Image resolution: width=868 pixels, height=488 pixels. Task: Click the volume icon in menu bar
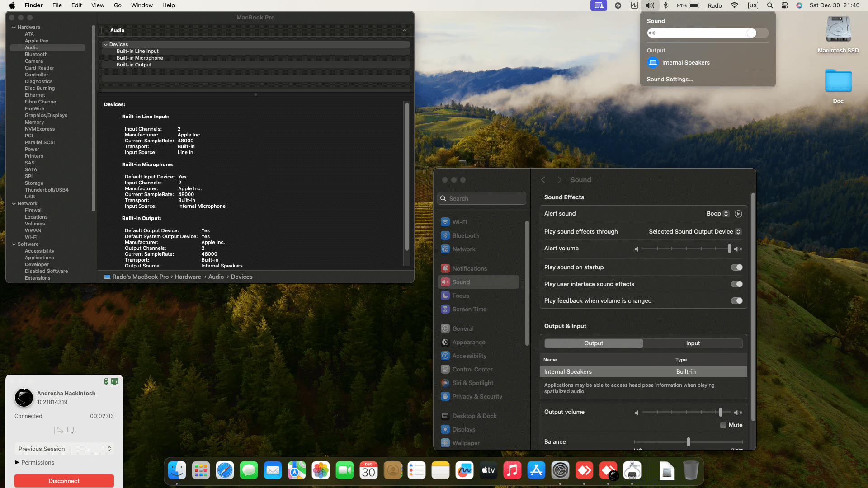point(650,5)
